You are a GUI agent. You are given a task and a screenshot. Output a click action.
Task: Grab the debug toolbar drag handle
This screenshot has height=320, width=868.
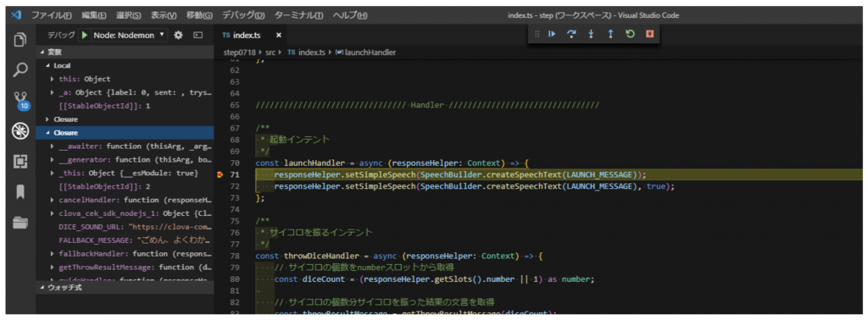tap(537, 34)
